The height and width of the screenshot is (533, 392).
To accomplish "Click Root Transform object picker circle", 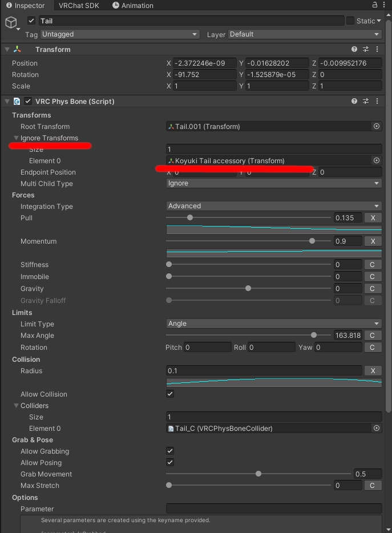I will click(376, 126).
